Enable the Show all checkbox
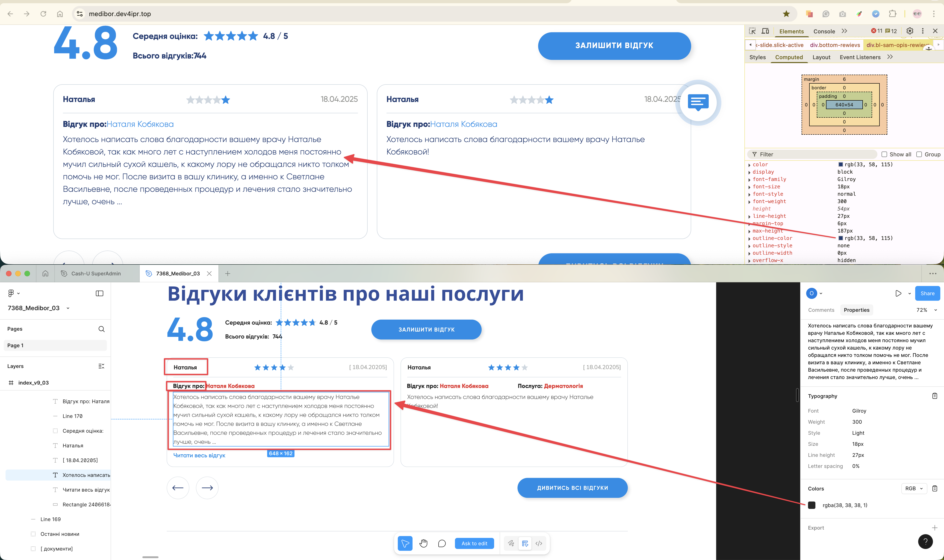This screenshot has width=944, height=560. tap(884, 154)
